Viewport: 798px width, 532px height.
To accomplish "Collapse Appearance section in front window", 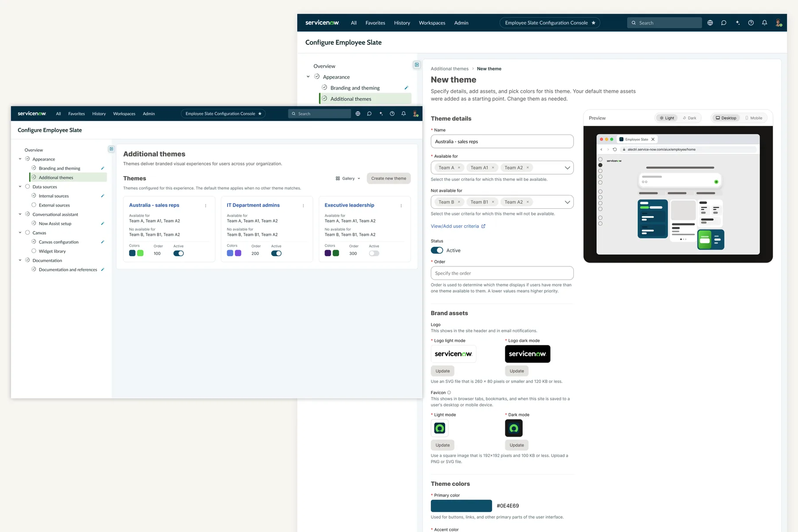I will click(x=20, y=159).
